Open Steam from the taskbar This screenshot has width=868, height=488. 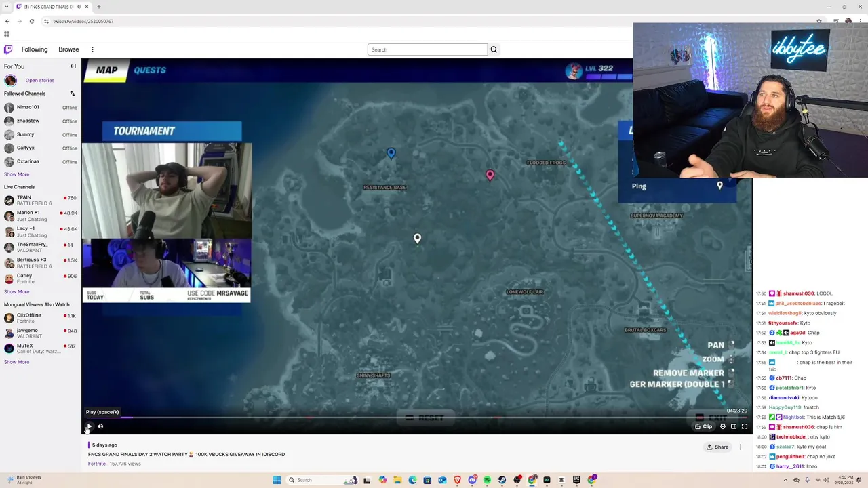coord(502,480)
